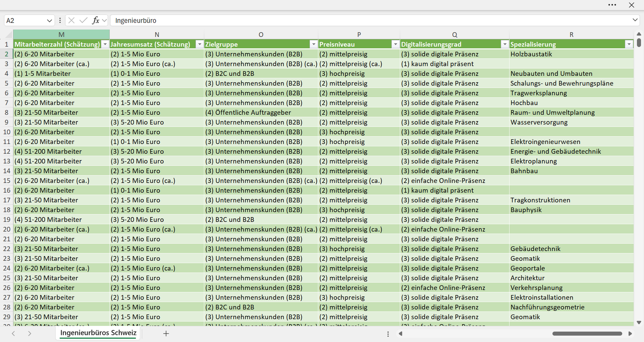Select the Bahnbau cell
The height and width of the screenshot is (342, 644).
[x=571, y=171]
